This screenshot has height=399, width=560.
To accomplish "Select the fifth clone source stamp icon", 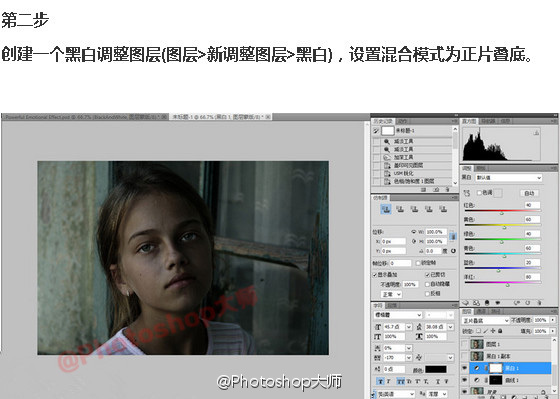I will [x=443, y=209].
